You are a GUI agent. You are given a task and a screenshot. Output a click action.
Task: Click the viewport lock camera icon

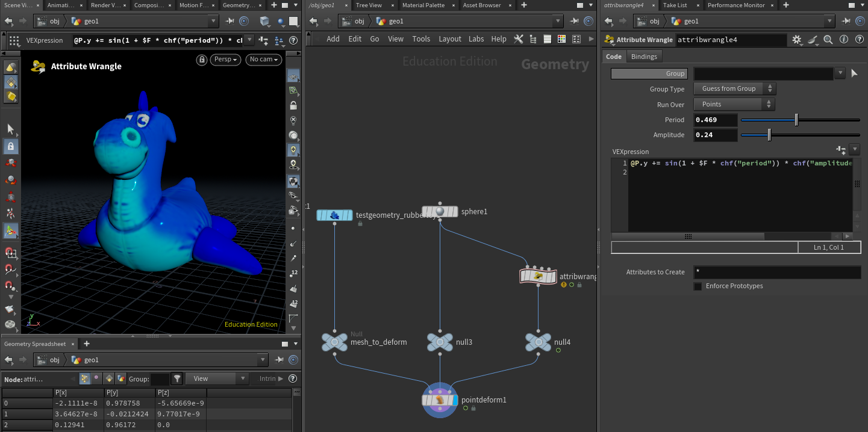tap(202, 60)
